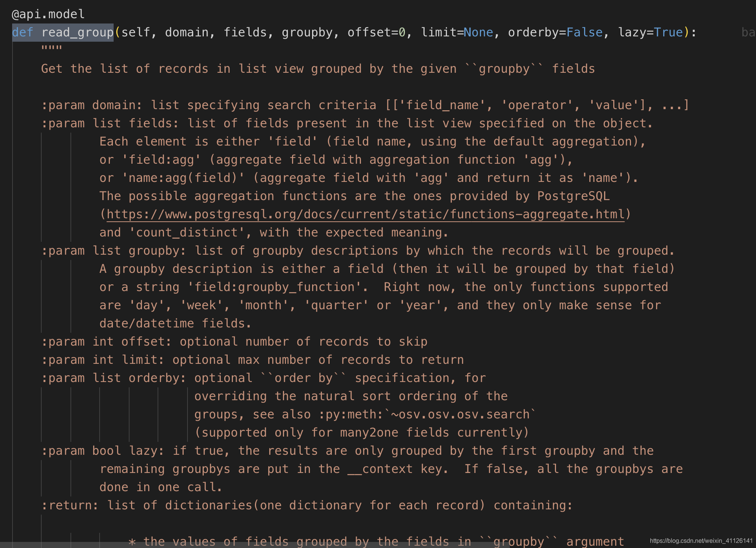Viewport: 756px width, 548px height.
Task: Open the postgresql.org functions-aggregate.html link
Action: tap(366, 215)
